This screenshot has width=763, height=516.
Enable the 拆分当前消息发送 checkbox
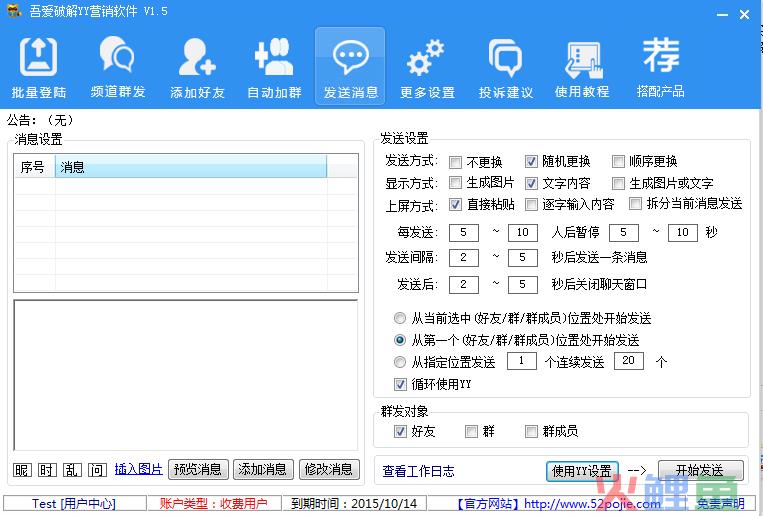[x=635, y=203]
